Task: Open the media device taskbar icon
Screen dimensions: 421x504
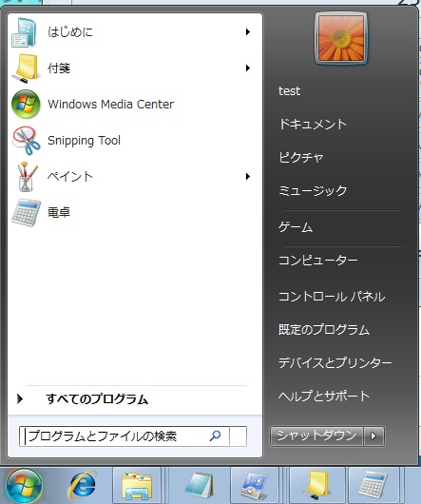Action: pos(255,486)
